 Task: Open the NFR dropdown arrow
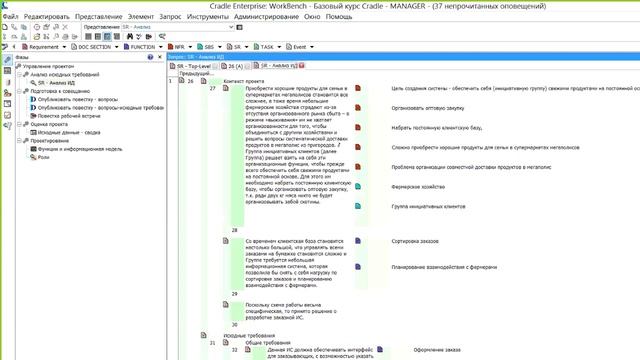point(190,47)
